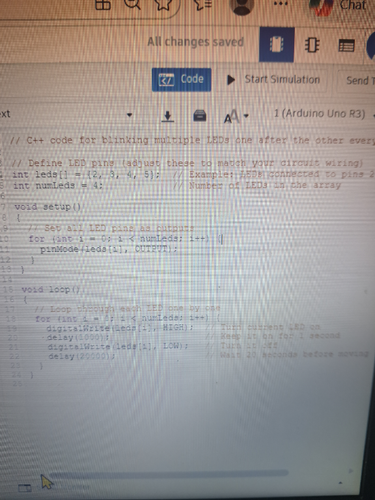Viewport: 375px width, 500px height.
Task: Click the browser zoom magnifier icon
Action: tap(132, 4)
